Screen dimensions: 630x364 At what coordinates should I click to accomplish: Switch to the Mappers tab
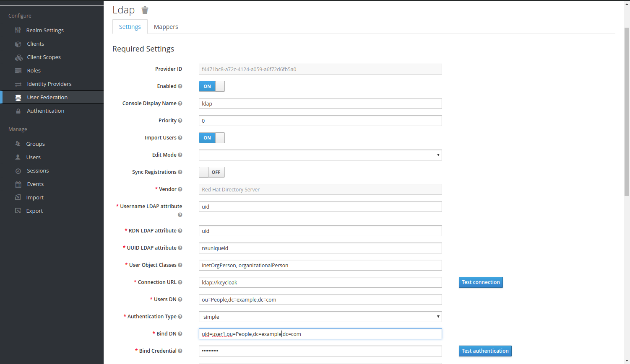point(166,27)
